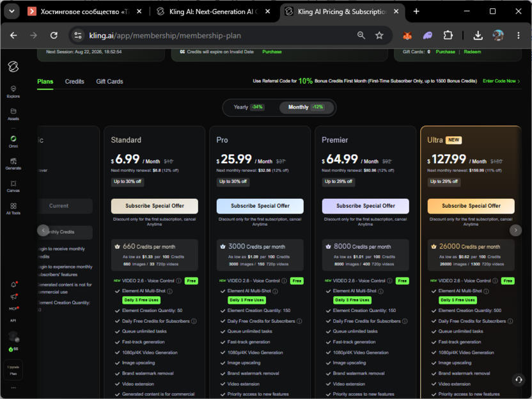The height and width of the screenshot is (399, 532).
Task: Select the Credits tab
Action: click(x=74, y=81)
